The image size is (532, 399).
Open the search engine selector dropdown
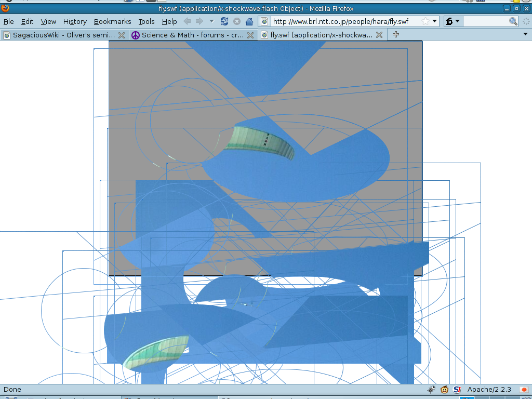click(453, 21)
